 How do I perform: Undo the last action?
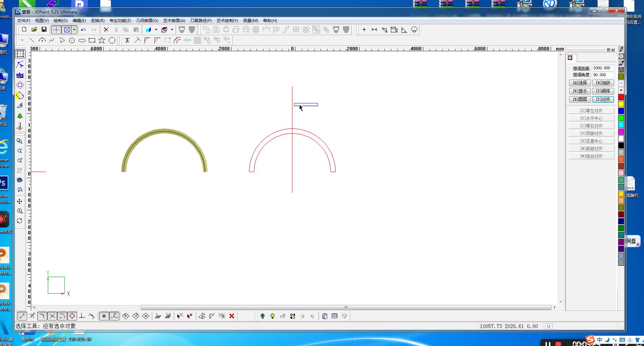(83, 30)
